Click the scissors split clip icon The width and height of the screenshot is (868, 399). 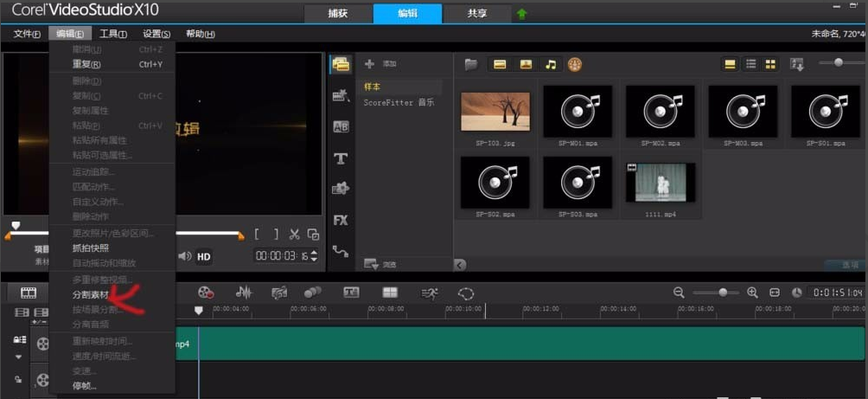[x=294, y=234]
